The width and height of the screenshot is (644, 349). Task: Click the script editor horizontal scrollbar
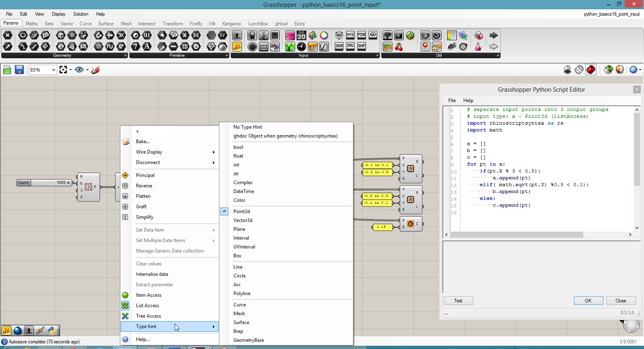[x=516, y=234]
